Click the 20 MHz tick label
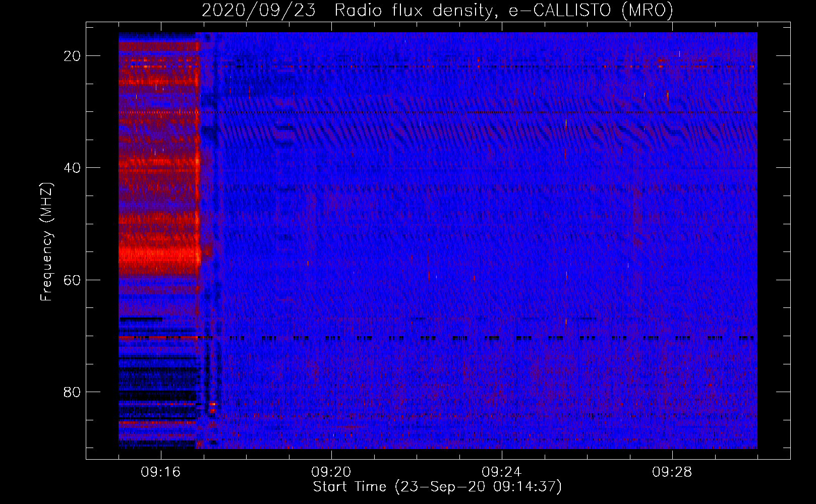The image size is (816, 504). pos(72,56)
